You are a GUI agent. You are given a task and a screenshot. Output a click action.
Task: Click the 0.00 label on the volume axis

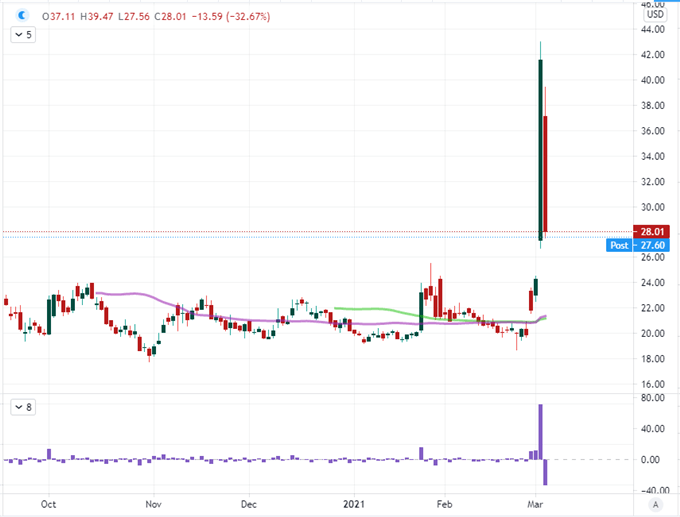click(x=653, y=460)
